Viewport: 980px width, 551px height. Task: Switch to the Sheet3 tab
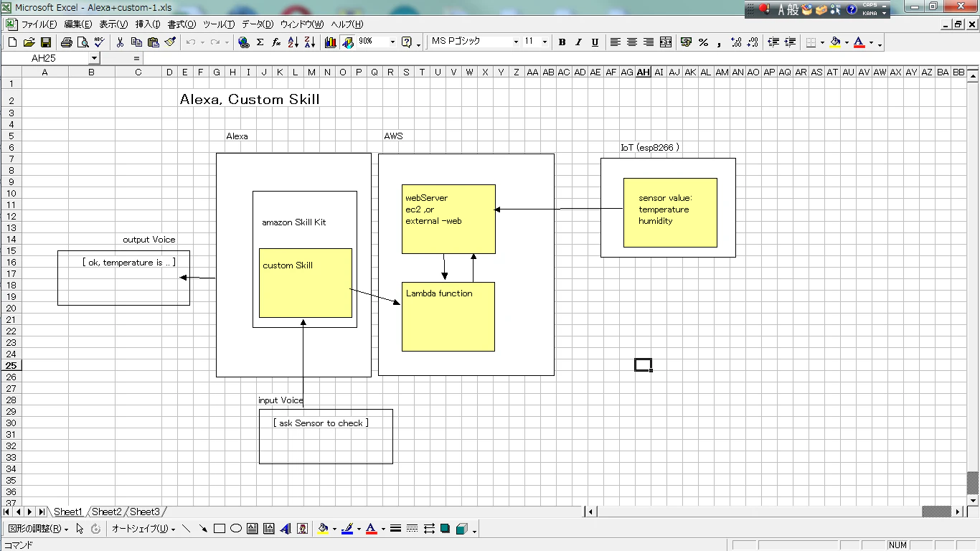145,512
